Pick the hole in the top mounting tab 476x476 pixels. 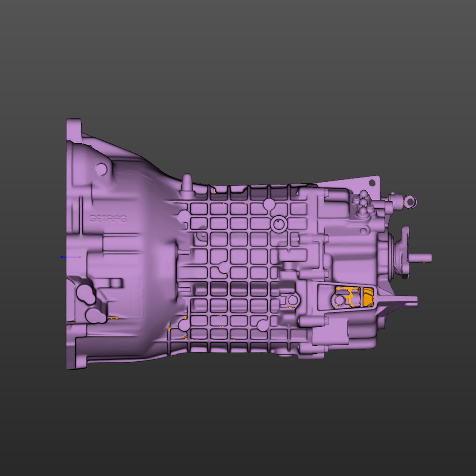(372, 182)
